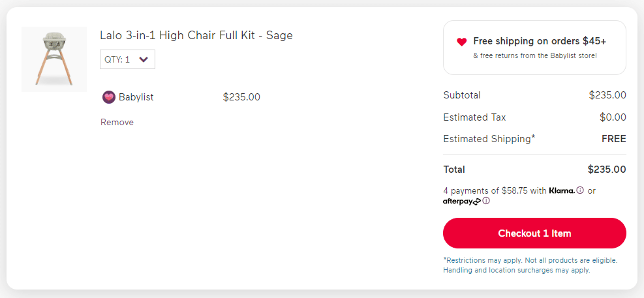Click the Total $235.00 amount
Image resolution: width=644 pixels, height=298 pixels.
(607, 170)
